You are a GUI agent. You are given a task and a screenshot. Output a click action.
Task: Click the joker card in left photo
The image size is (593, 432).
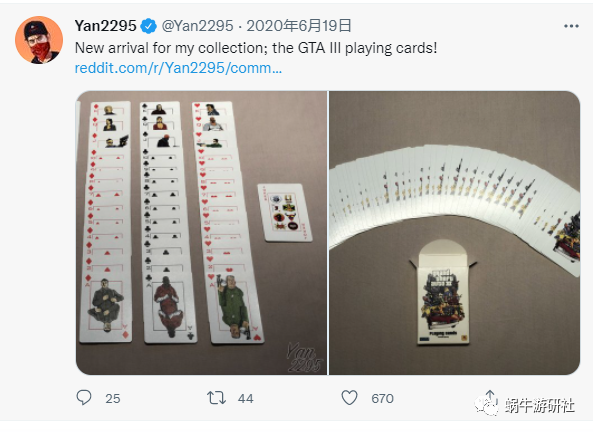point(285,212)
